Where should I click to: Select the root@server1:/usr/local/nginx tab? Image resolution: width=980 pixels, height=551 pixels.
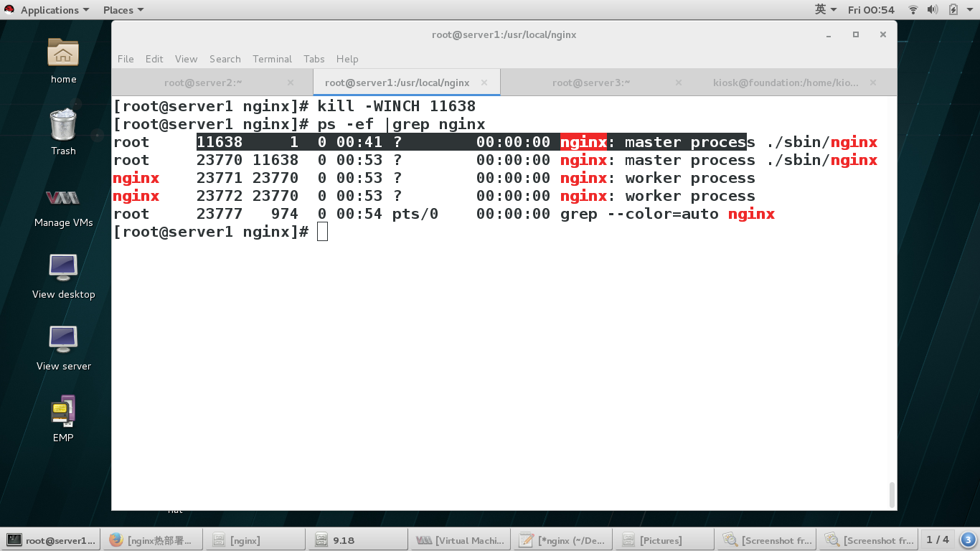406,83
